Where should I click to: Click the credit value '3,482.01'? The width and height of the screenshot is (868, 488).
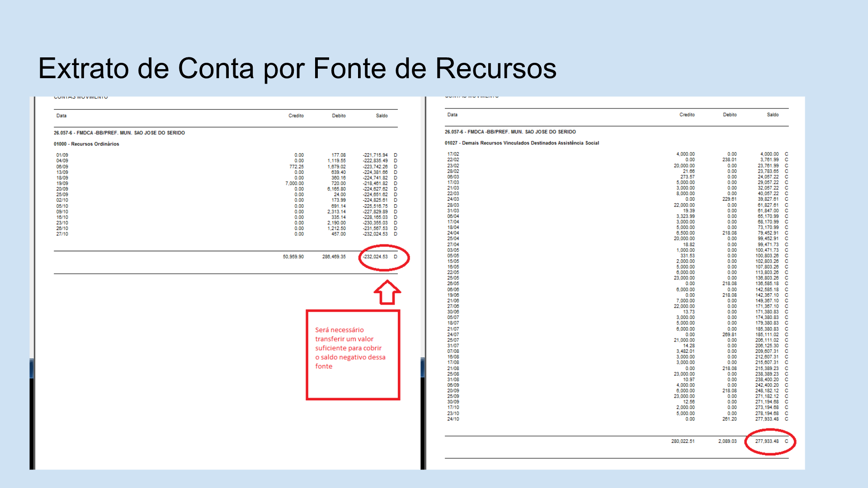686,352
